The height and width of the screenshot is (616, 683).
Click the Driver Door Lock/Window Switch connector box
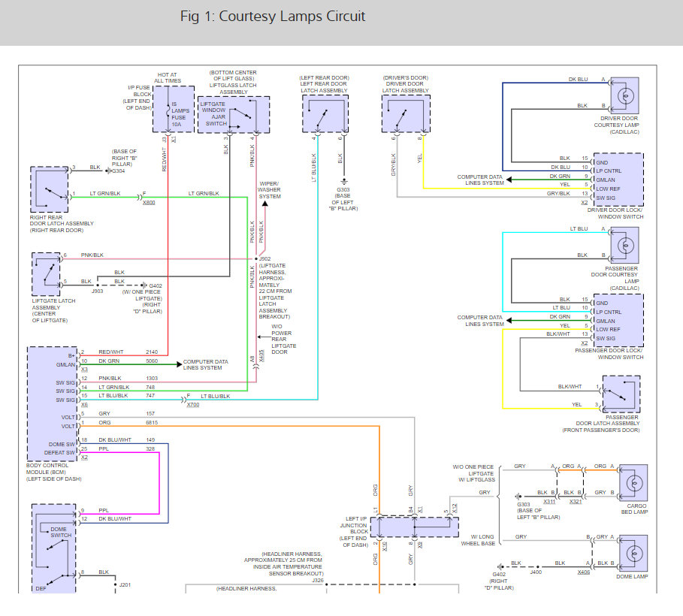tap(618, 180)
